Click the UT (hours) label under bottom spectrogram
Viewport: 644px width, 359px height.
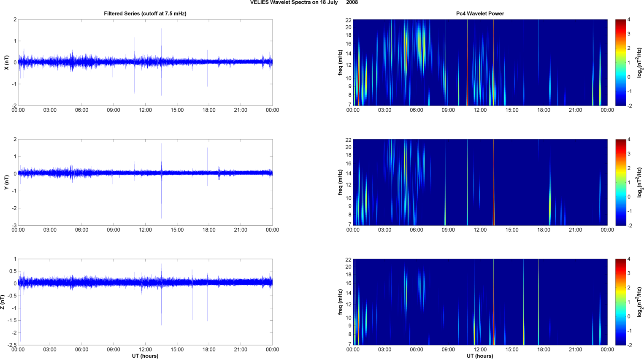[x=480, y=356]
